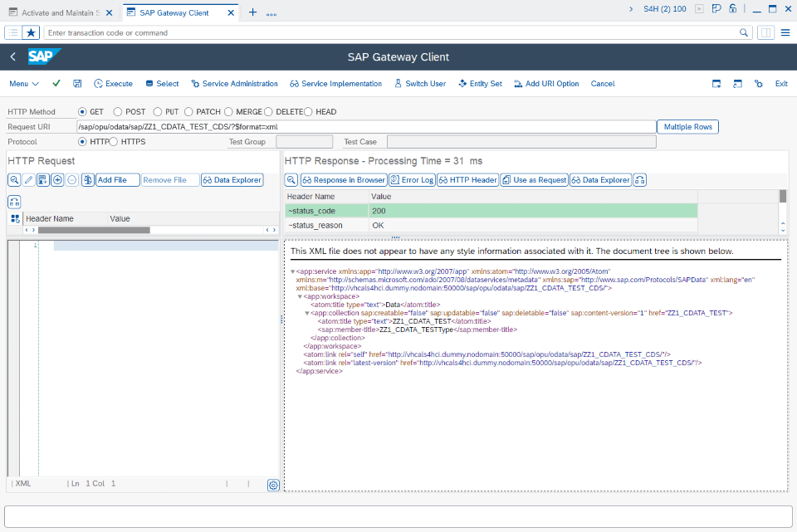Click the Save icon in the toolbar
797x532 pixels.
click(76, 84)
